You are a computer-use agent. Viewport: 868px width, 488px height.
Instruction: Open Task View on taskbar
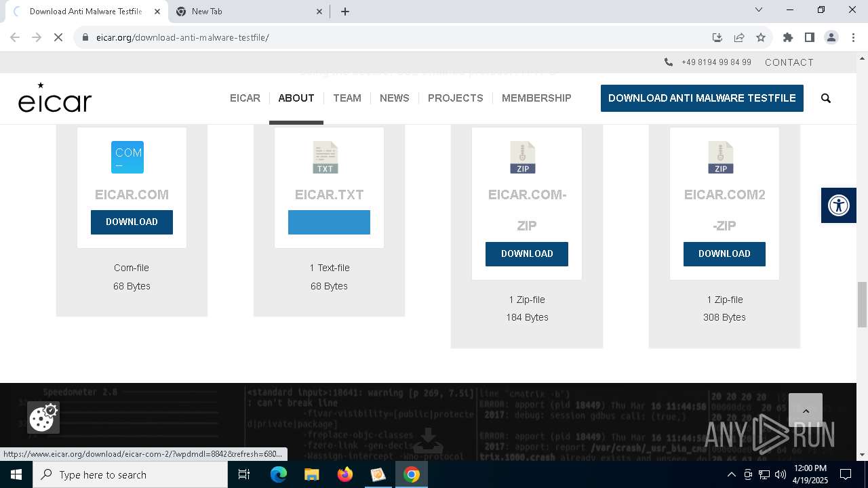click(x=244, y=474)
